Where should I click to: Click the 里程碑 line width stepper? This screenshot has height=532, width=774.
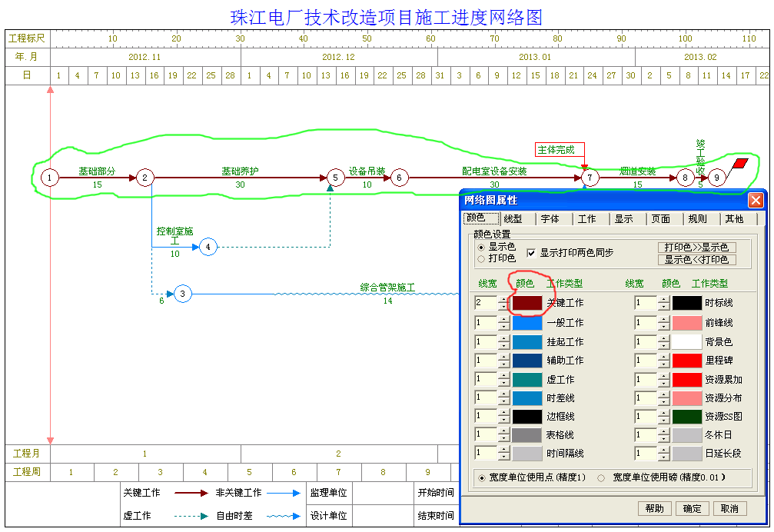663,361
